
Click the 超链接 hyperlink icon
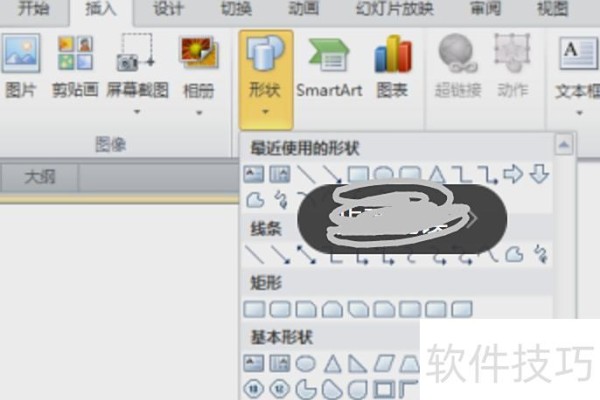pos(457,53)
